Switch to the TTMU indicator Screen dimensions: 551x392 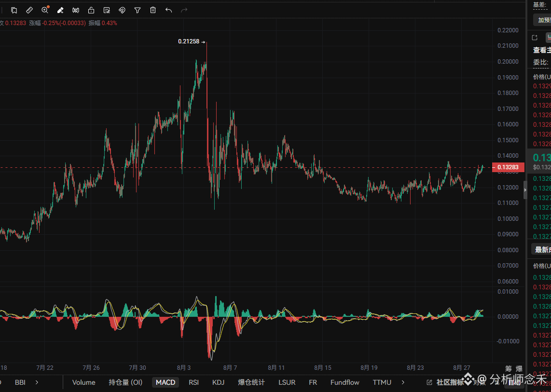click(x=382, y=382)
